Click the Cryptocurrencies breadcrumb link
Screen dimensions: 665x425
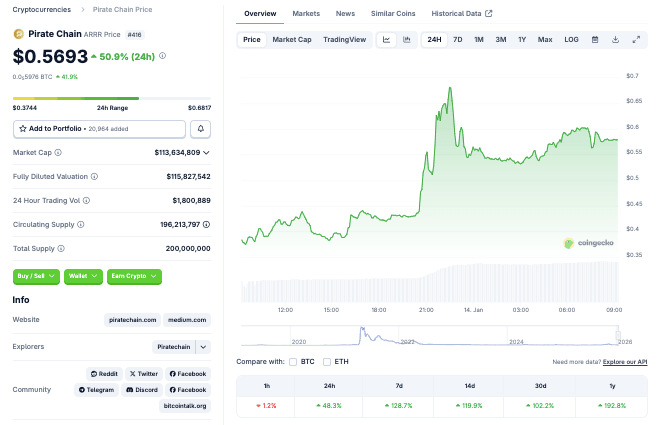pyautogui.click(x=42, y=9)
